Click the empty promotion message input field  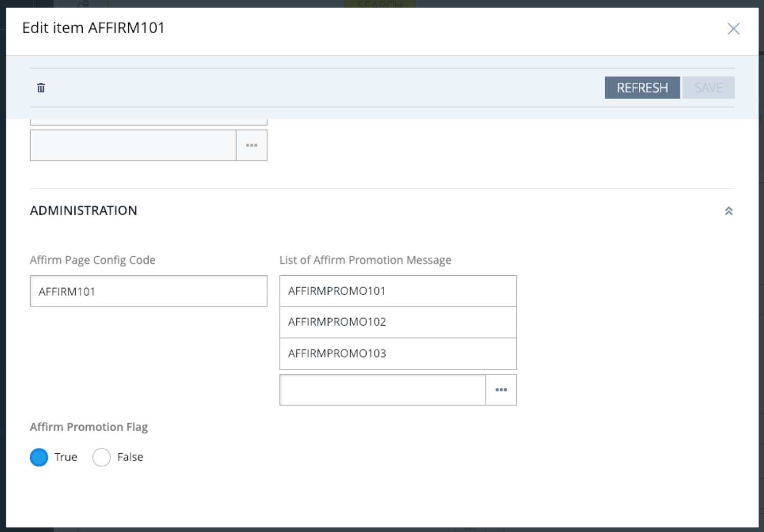click(x=383, y=390)
